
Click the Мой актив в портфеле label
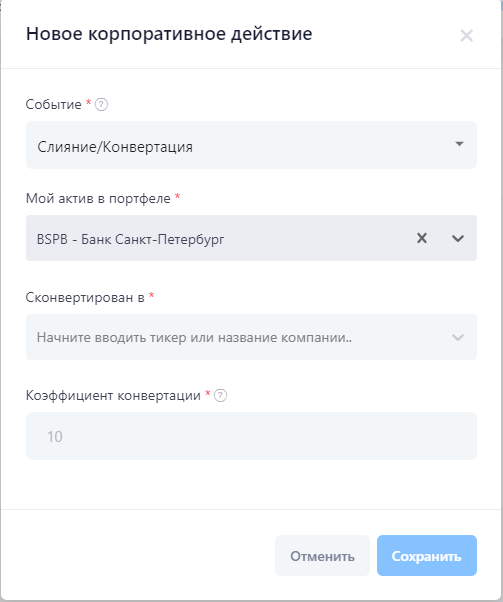[x=98, y=198]
